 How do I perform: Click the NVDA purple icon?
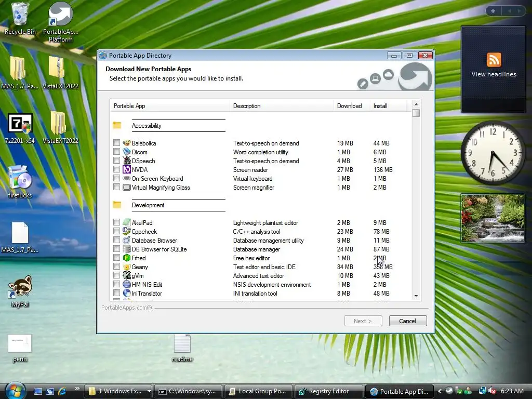[x=127, y=170]
